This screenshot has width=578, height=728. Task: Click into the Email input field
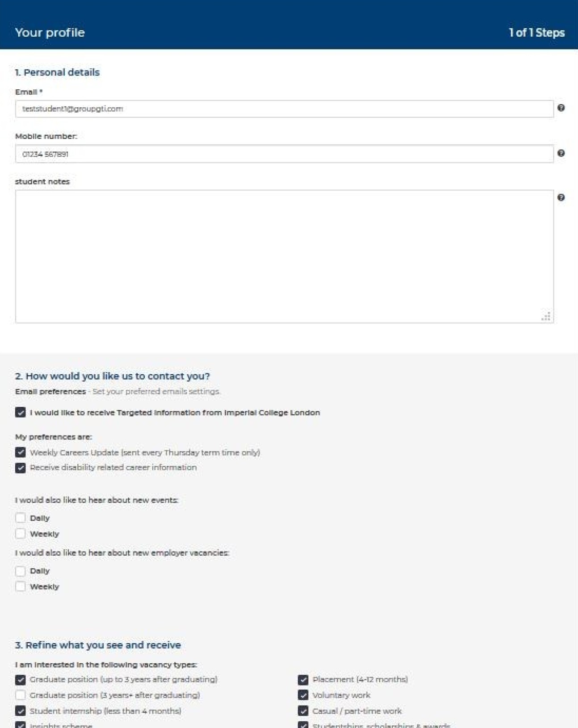[x=284, y=109]
